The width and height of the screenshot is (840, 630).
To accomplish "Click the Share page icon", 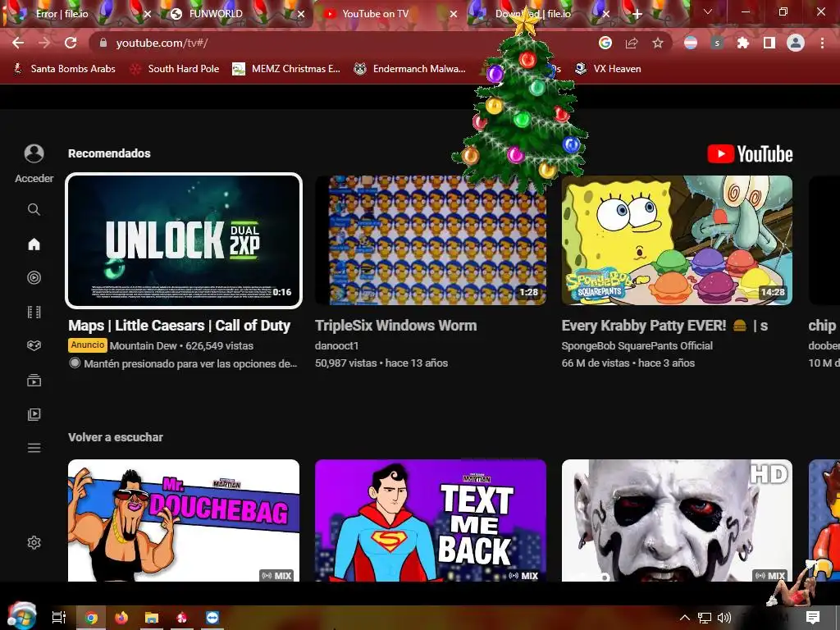I will (632, 43).
